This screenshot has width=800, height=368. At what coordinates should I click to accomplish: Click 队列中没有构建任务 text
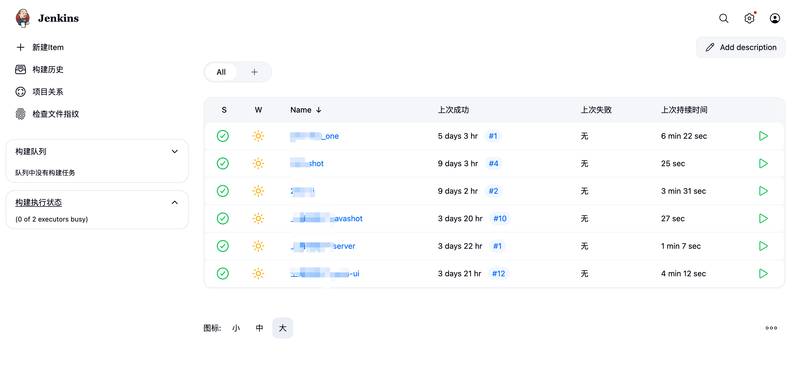[x=45, y=173]
